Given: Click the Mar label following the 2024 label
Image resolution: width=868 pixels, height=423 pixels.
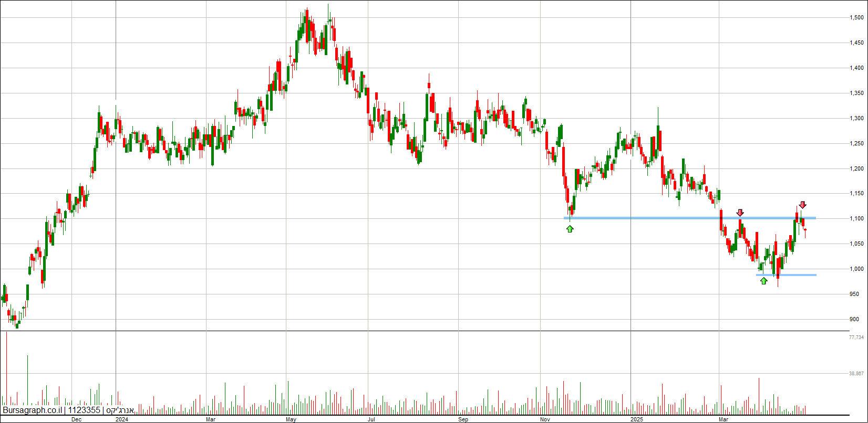Looking at the screenshot, I should pos(211,419).
